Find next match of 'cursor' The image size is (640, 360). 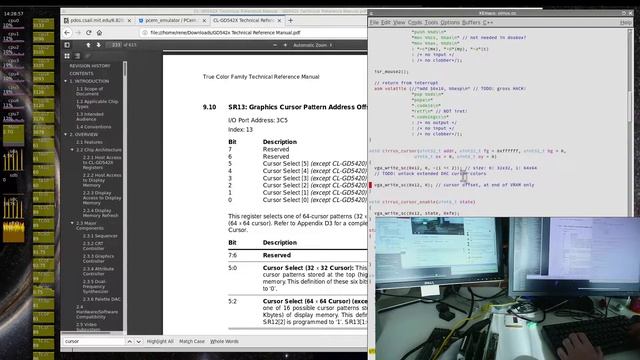coord(139,341)
